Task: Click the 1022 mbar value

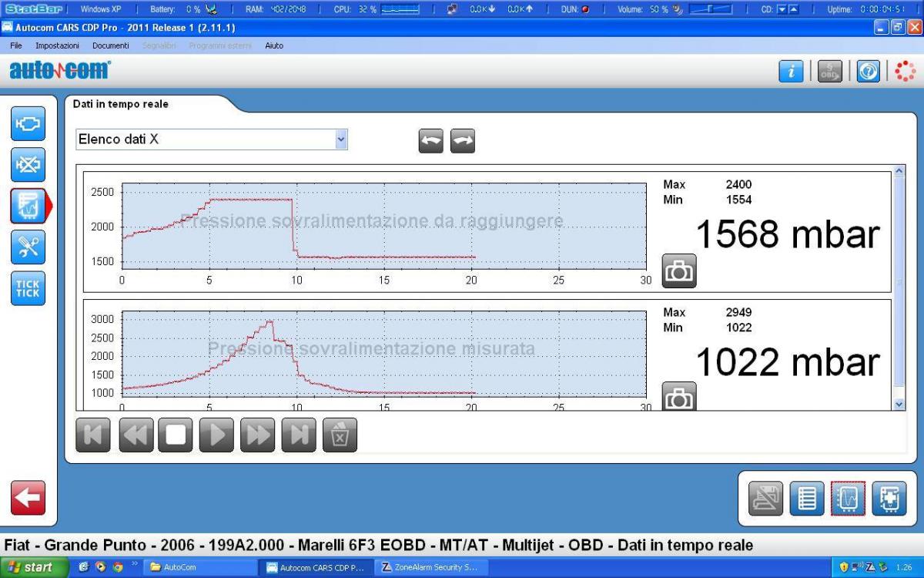Action: (787, 362)
